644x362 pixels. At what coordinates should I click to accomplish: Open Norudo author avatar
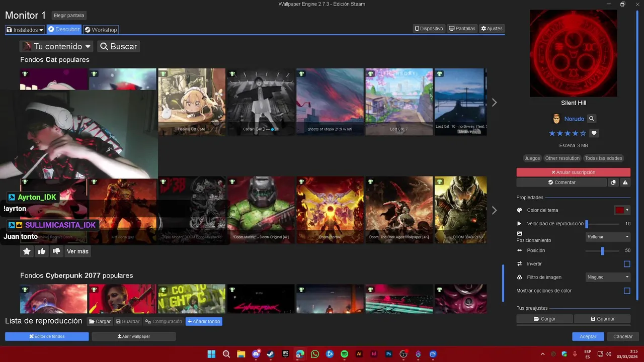[556, 119]
